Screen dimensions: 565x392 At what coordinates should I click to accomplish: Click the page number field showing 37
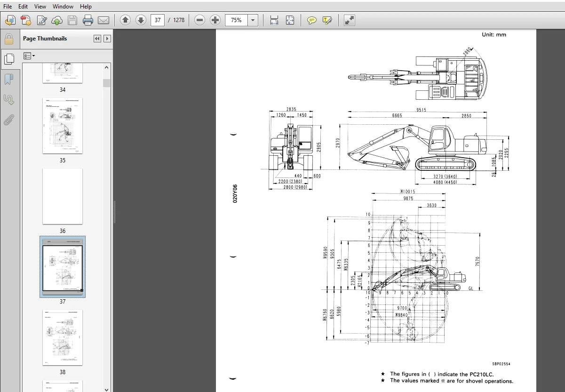point(158,20)
